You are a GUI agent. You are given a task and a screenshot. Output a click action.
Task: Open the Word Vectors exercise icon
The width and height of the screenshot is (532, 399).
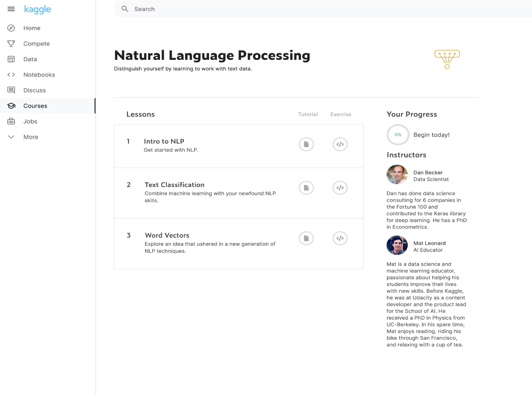coord(340,238)
